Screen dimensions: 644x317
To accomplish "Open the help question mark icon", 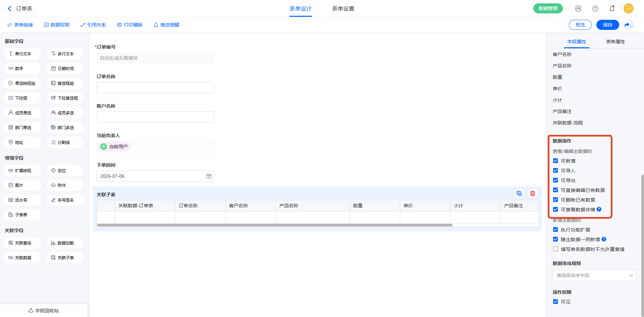I will coord(595,9).
